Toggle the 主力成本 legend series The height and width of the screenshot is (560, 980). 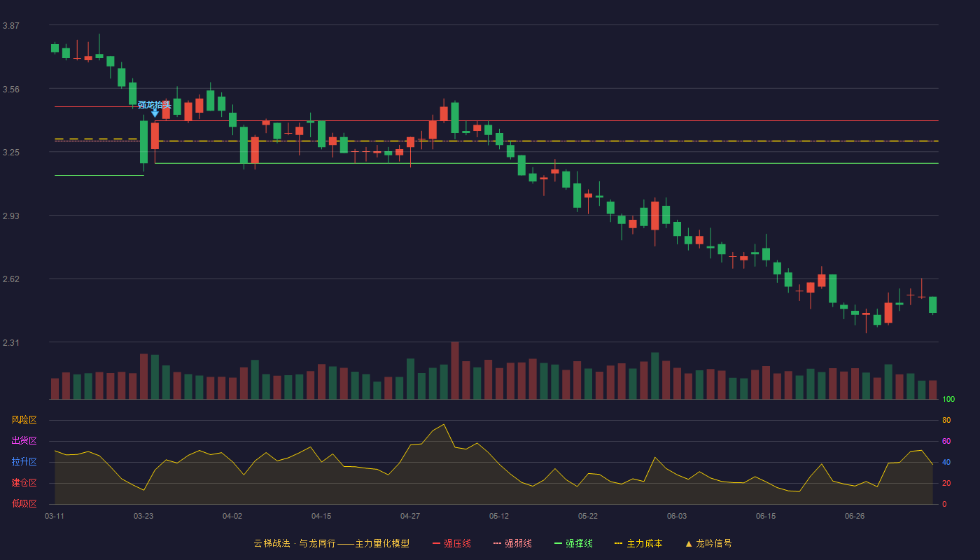pos(638,543)
